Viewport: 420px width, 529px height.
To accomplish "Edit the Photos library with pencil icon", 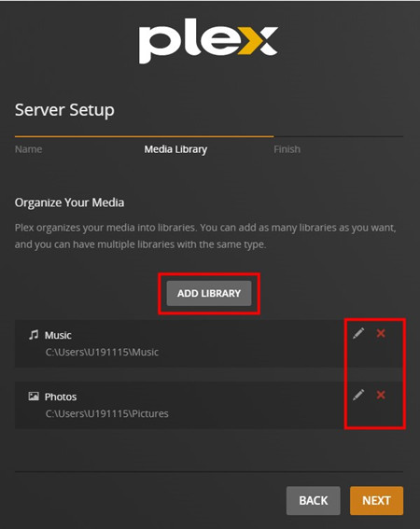I will click(x=358, y=395).
